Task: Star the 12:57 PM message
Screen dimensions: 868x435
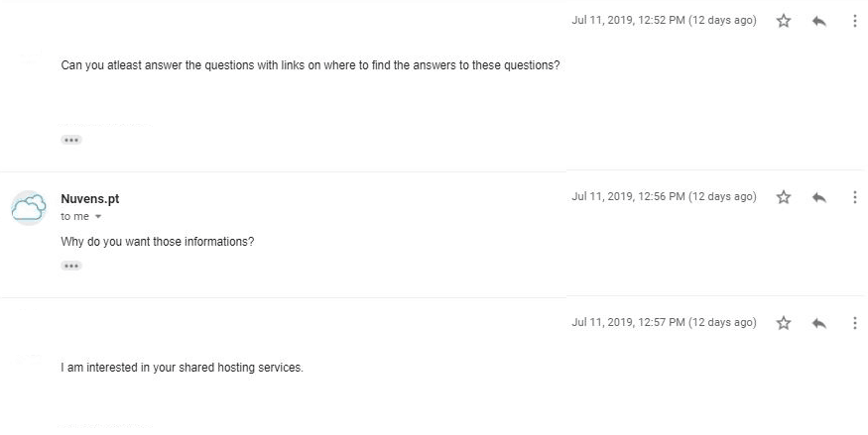Action: tap(784, 323)
